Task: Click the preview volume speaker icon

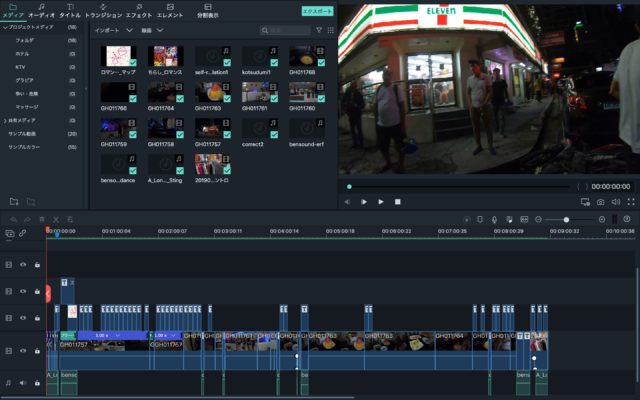Action: coord(615,201)
